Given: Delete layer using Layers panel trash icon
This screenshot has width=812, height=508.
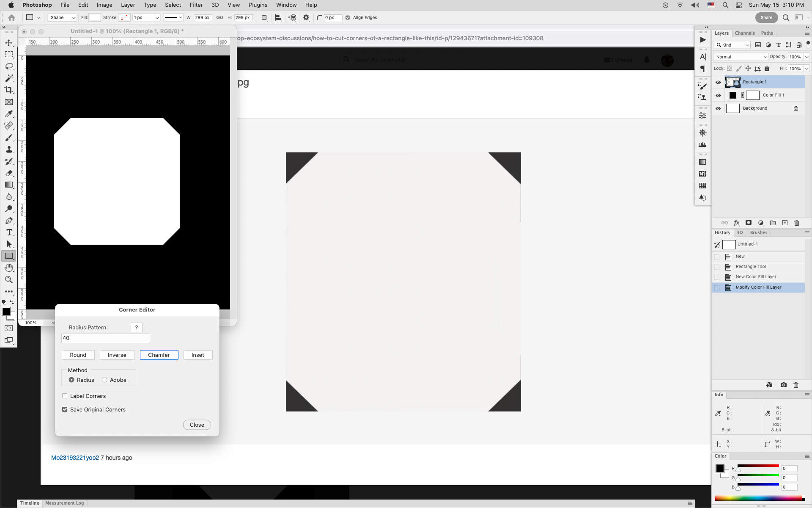Looking at the screenshot, I should click(x=797, y=223).
